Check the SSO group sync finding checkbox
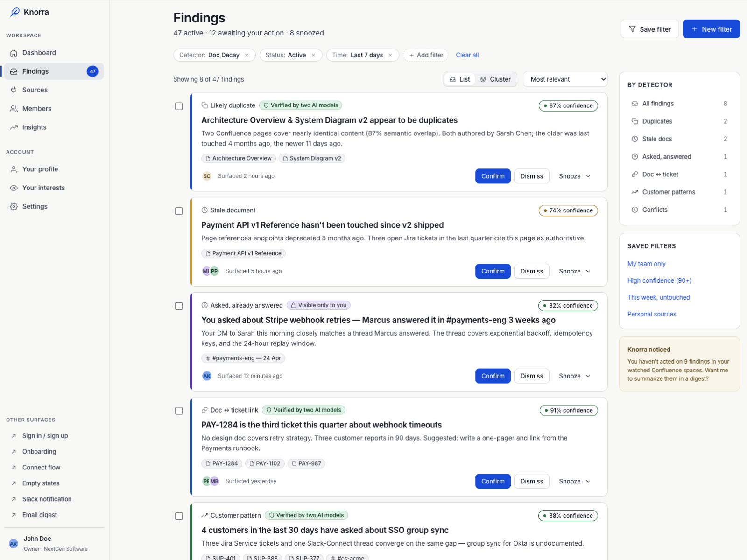This screenshot has width=747, height=560. 179,516
